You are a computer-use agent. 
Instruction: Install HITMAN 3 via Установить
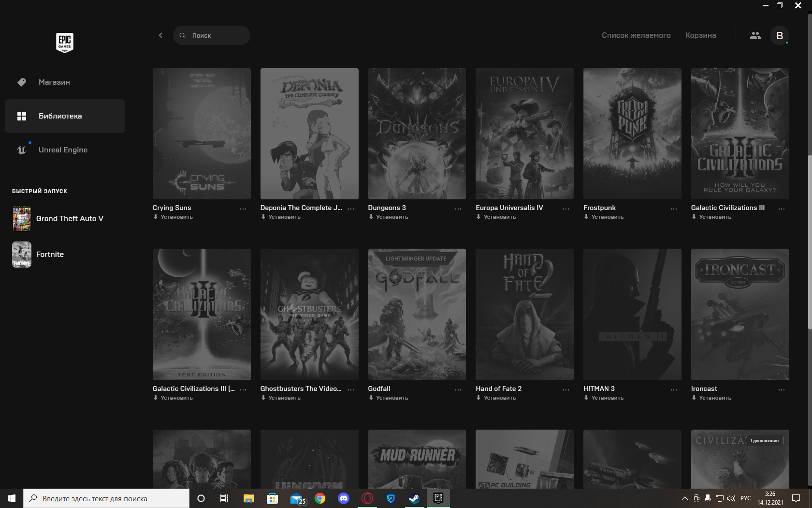click(604, 398)
